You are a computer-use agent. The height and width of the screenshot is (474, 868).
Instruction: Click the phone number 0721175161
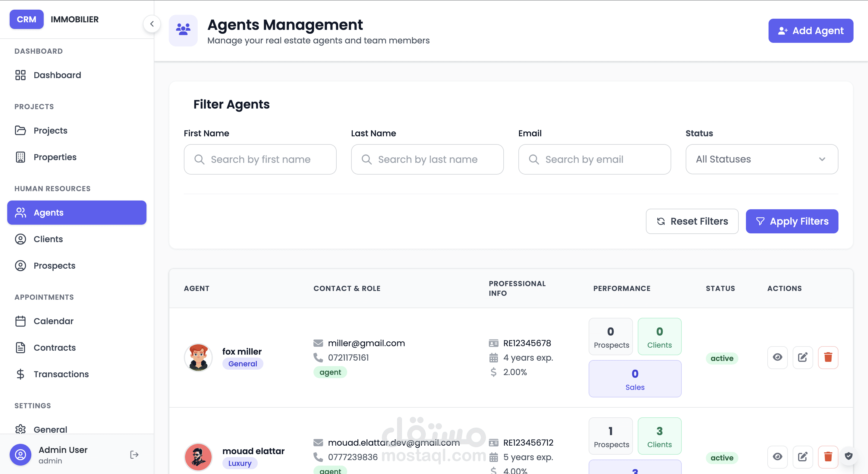click(x=348, y=358)
